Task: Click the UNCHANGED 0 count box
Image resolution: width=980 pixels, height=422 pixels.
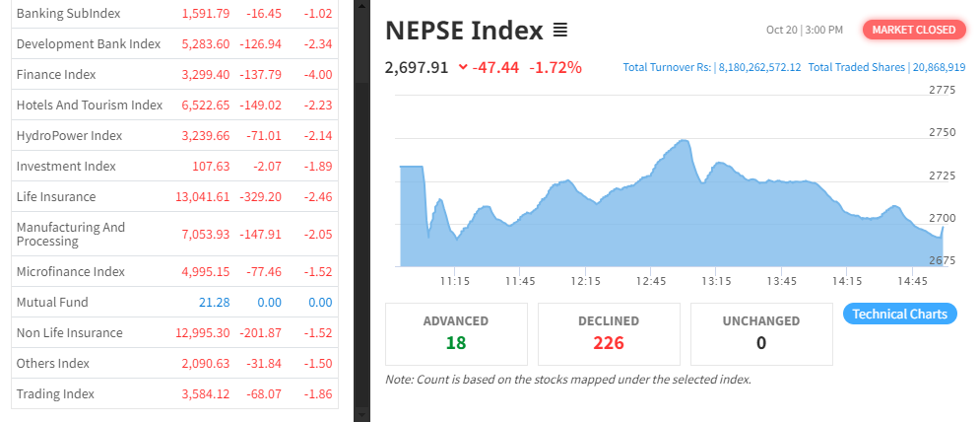Action: click(x=761, y=333)
